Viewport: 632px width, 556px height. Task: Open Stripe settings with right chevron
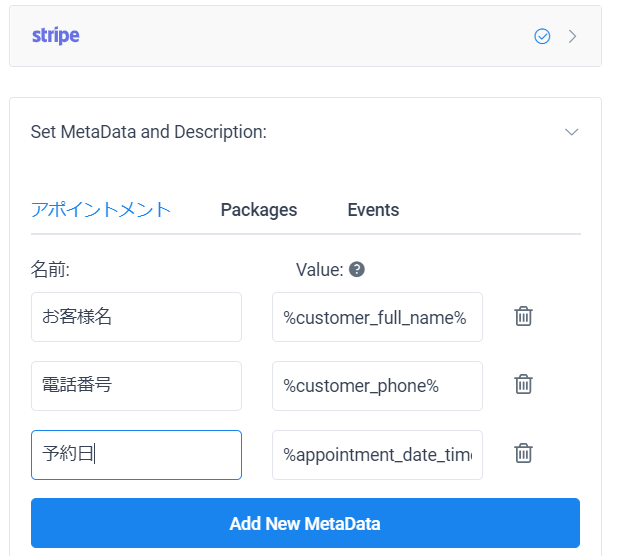[x=572, y=36]
